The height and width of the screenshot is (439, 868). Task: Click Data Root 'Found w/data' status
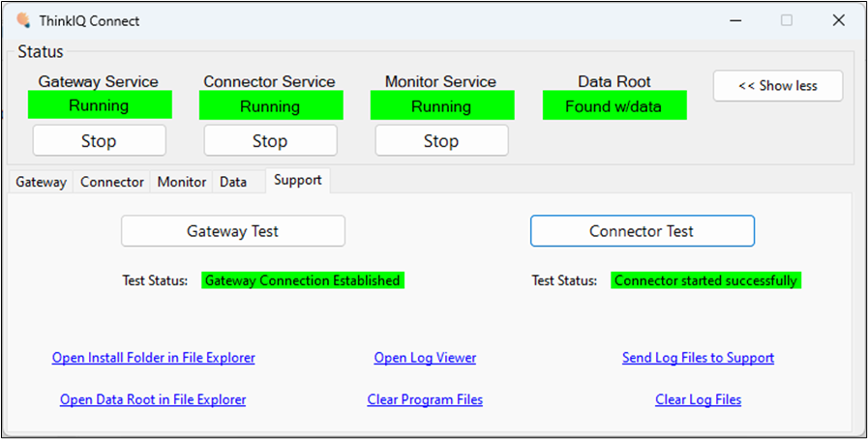click(614, 105)
